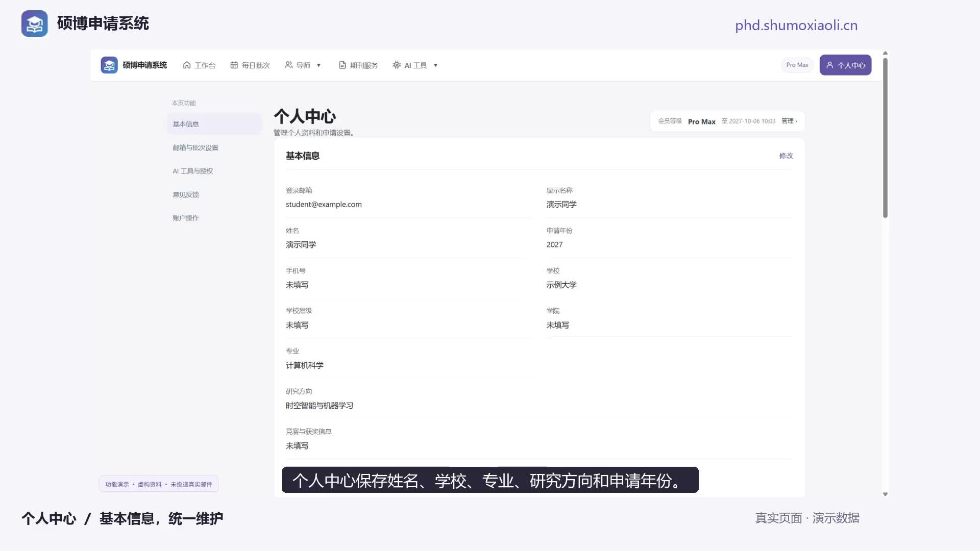Click the people icon beside 导师
The height and width of the screenshot is (551, 980).
[x=288, y=65]
